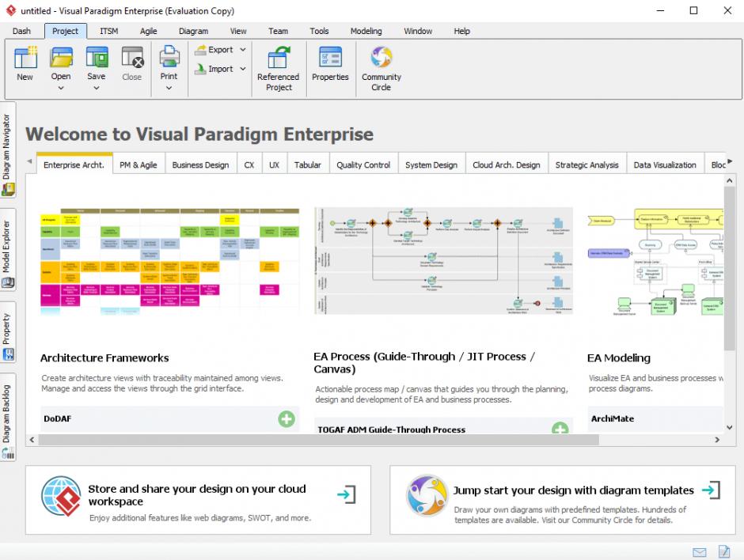Image resolution: width=744 pixels, height=560 pixels.
Task: Open project Properties
Action: click(x=330, y=63)
